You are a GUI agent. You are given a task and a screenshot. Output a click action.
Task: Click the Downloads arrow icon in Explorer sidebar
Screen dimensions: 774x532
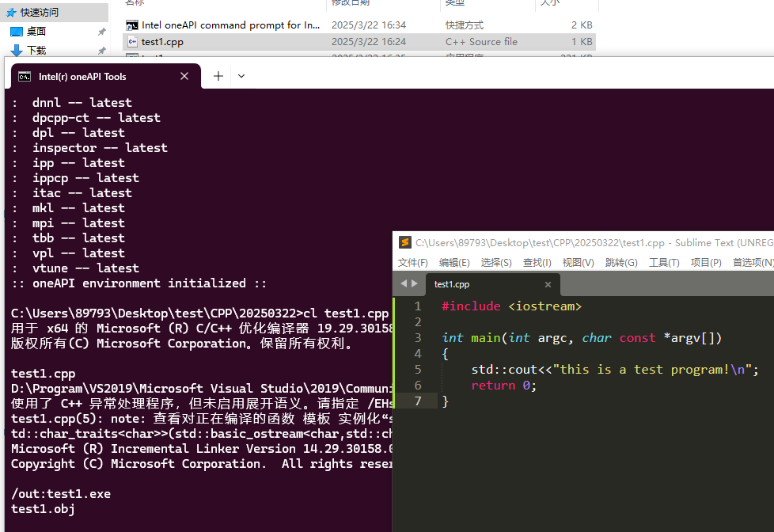tap(17, 50)
